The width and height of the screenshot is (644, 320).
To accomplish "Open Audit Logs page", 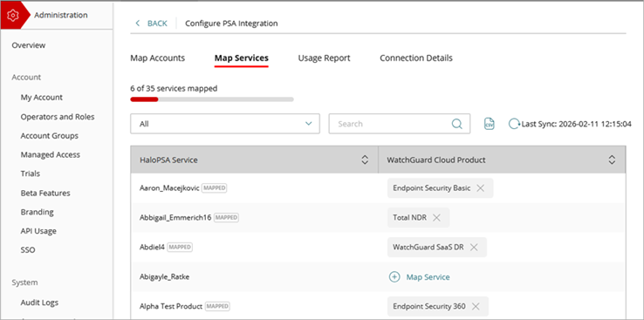I will click(39, 303).
